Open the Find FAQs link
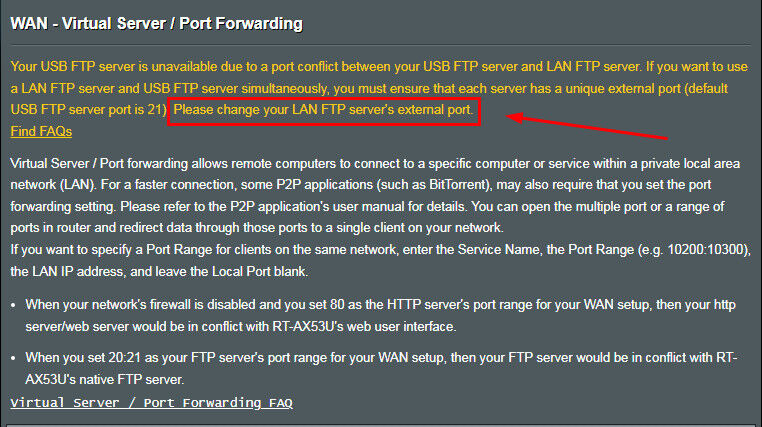The image size is (762, 427). [41, 132]
